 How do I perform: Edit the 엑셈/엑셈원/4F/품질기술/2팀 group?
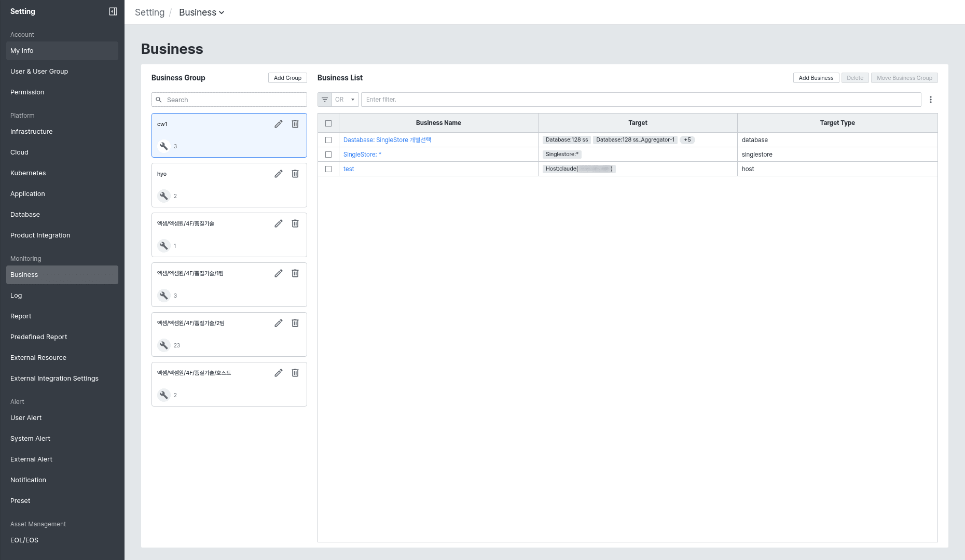279,323
